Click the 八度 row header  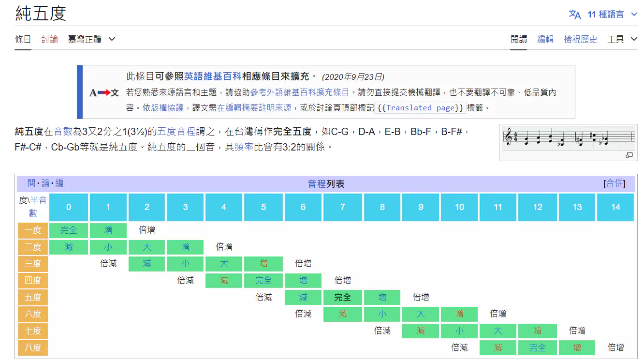33,348
